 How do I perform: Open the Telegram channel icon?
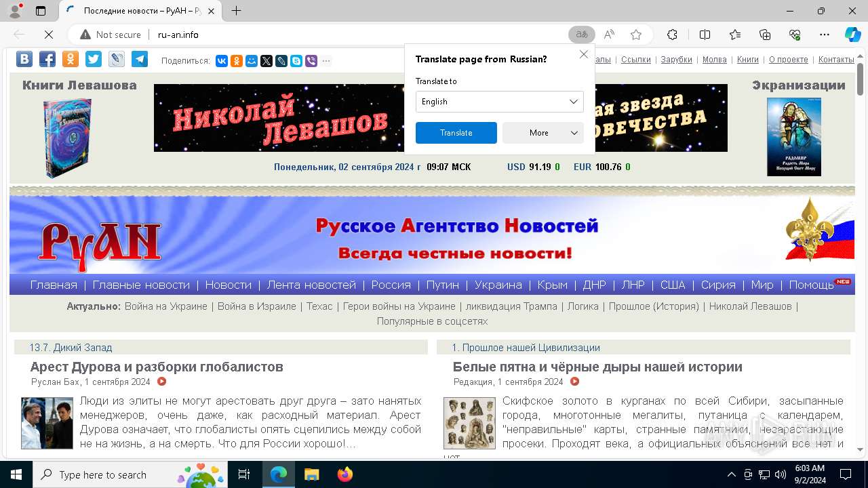pos(140,59)
